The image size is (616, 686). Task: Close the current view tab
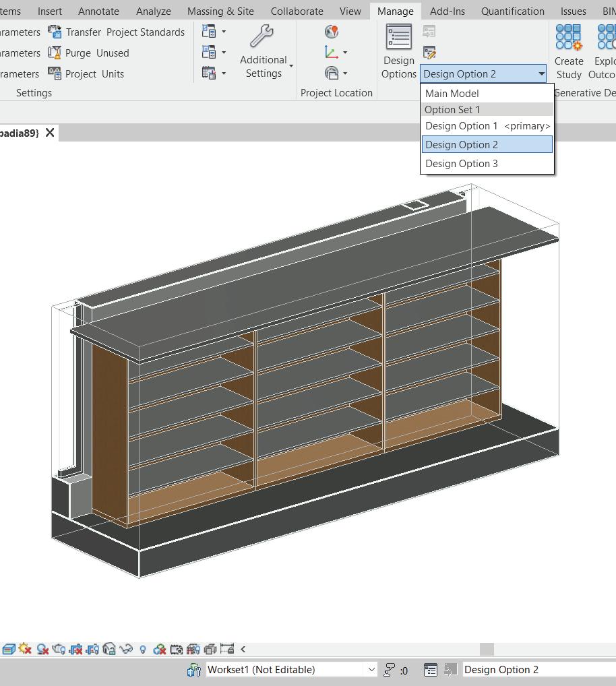click(50, 133)
